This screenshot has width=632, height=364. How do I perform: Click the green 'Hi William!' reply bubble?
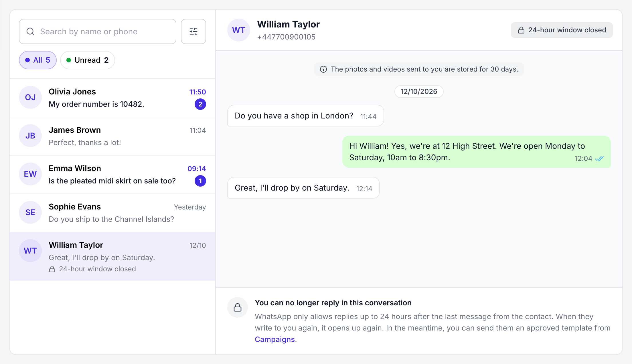477,152
